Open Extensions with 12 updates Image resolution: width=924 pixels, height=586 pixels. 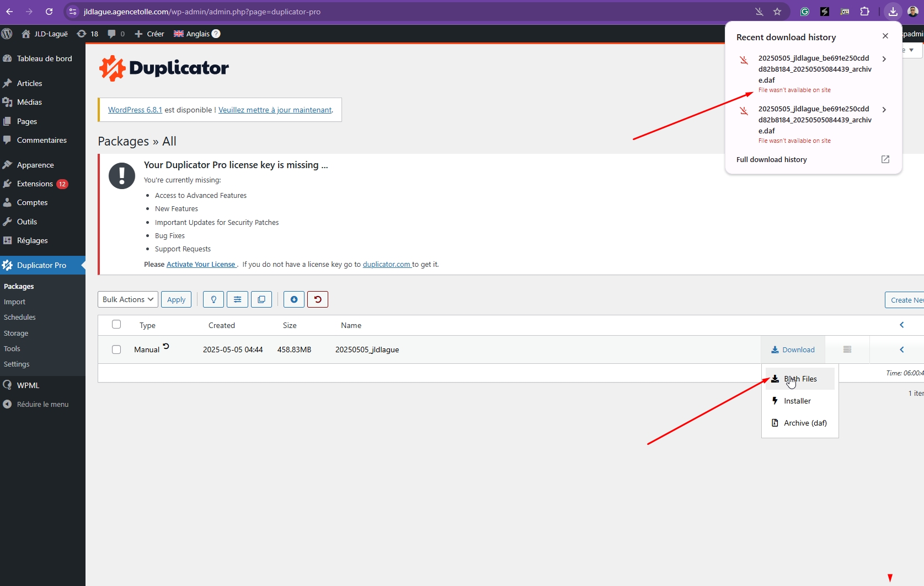pos(42,184)
